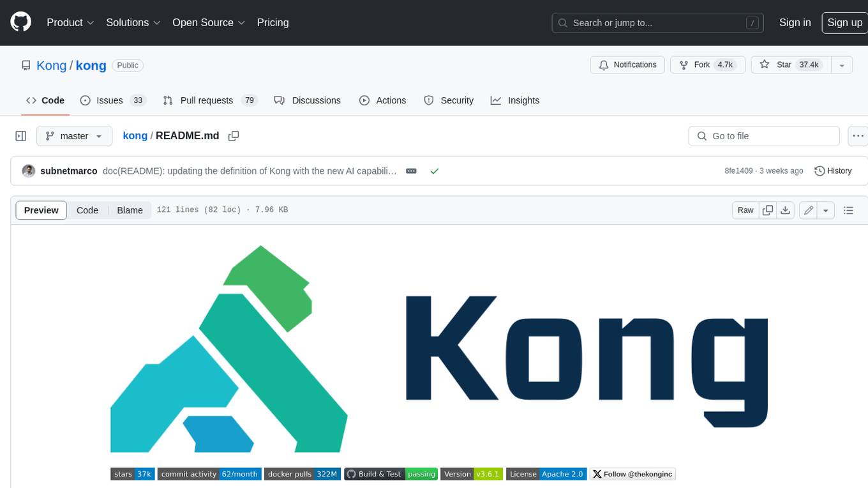
Task: Open the Insights tab
Action: pyautogui.click(x=515, y=100)
